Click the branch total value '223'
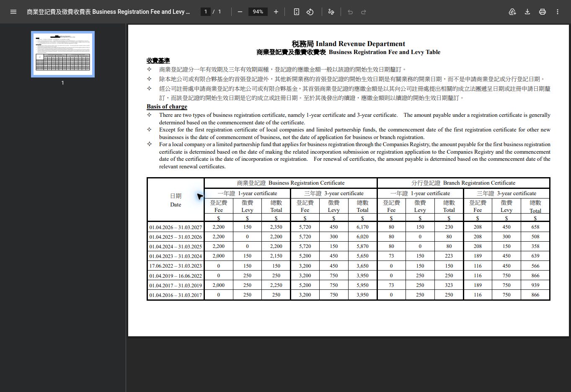 (449, 256)
